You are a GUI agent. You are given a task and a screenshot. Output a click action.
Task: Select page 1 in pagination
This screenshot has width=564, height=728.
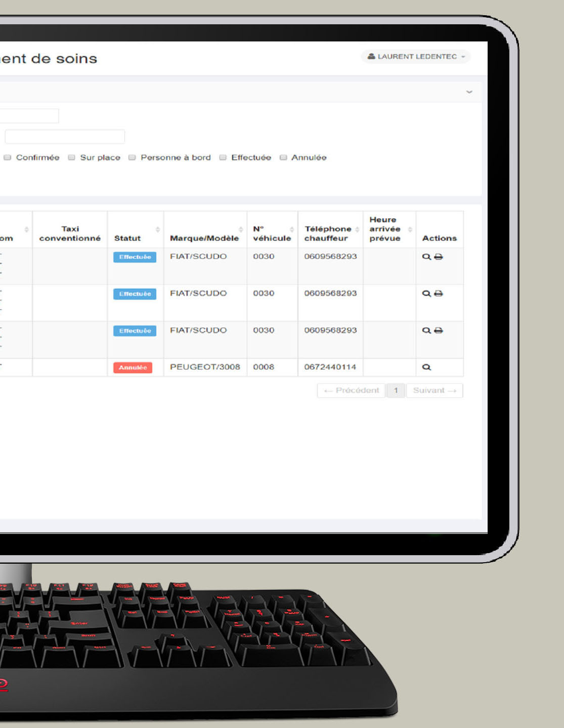coord(396,390)
